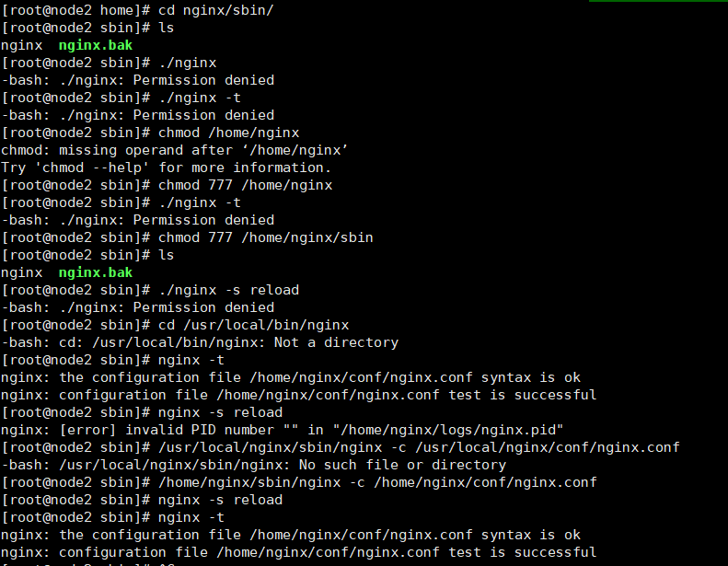The height and width of the screenshot is (566, 728).
Task: Click '/usr/local/nginx/sbin/nginx -c' command line
Action: pyautogui.click(x=419, y=447)
